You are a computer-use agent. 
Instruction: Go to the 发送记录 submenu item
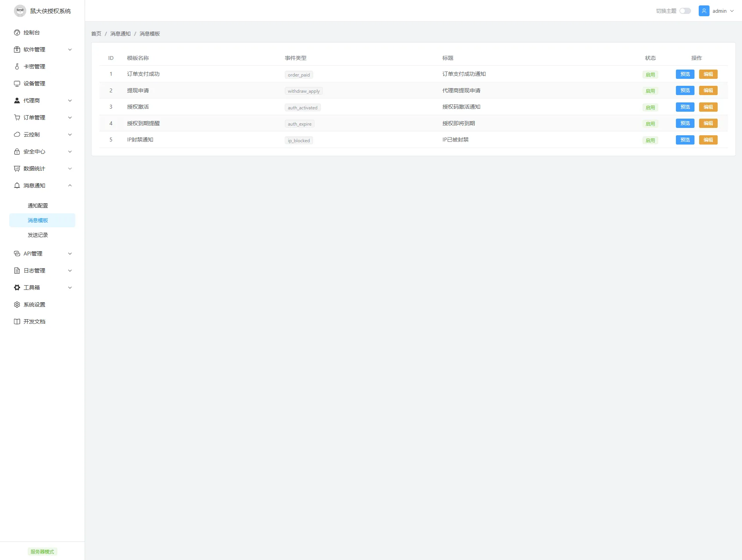(x=38, y=235)
